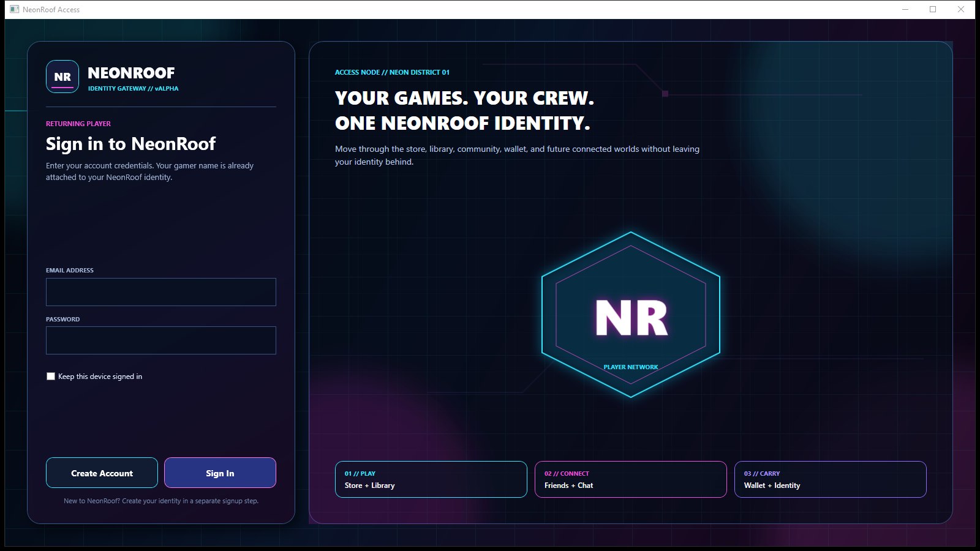Select the 02 // CONNECT Friends + Chat card
This screenshot has height=551, width=980.
click(x=631, y=479)
